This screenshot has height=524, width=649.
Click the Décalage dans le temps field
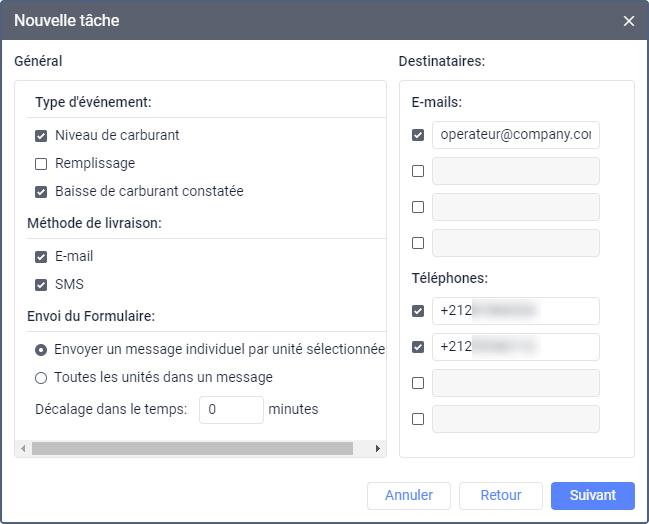tap(231, 410)
